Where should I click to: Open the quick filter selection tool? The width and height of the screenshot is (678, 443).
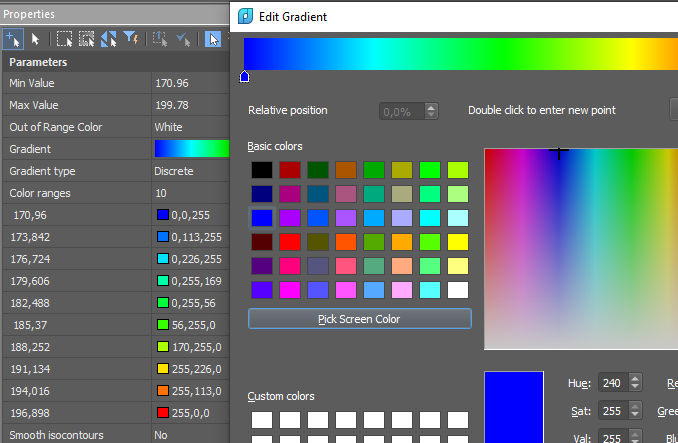point(131,39)
